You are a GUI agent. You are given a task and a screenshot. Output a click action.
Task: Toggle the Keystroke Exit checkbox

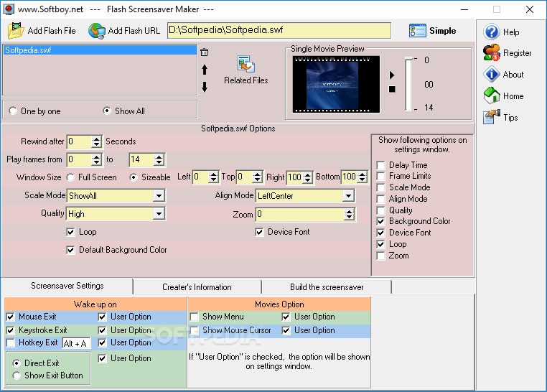coord(11,330)
